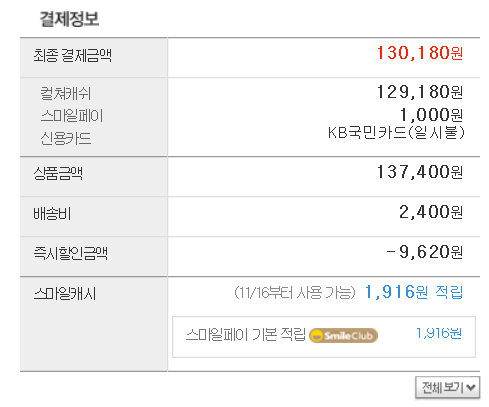This screenshot has height=407, width=489.
Task: Click the 1,916원 amount in reward box
Action: (439, 333)
